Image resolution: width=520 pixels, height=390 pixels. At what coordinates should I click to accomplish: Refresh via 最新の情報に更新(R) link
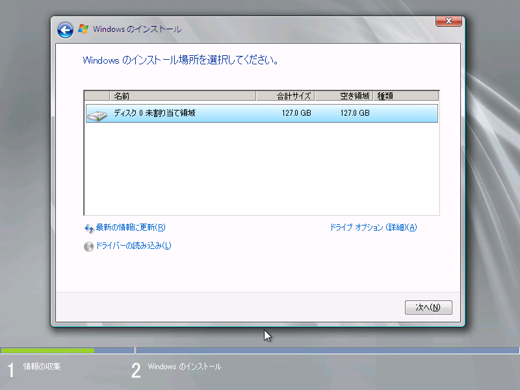[130, 227]
